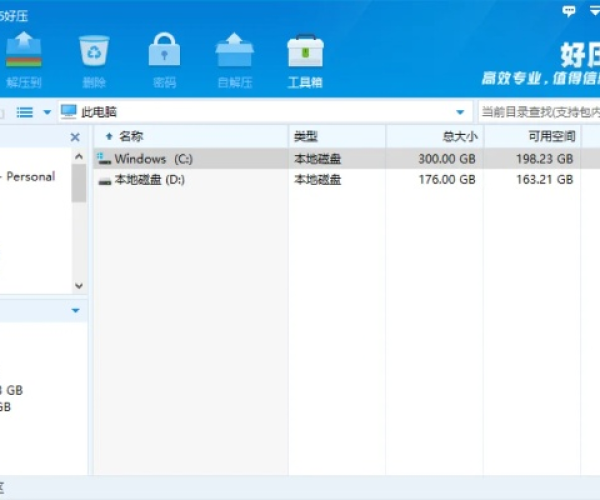The image size is (600, 500).
Task: Sort by the 名称 column header
Action: pos(191,136)
